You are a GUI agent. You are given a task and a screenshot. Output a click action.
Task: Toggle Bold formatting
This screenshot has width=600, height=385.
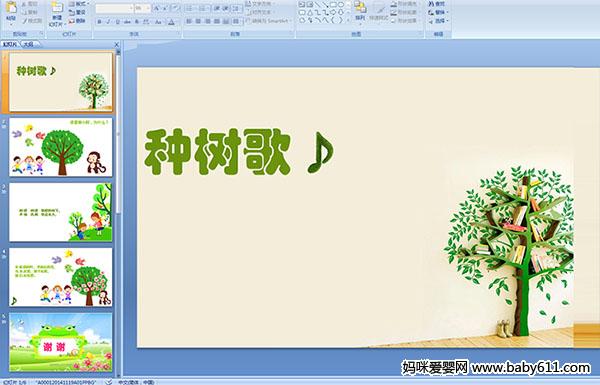coord(99,22)
